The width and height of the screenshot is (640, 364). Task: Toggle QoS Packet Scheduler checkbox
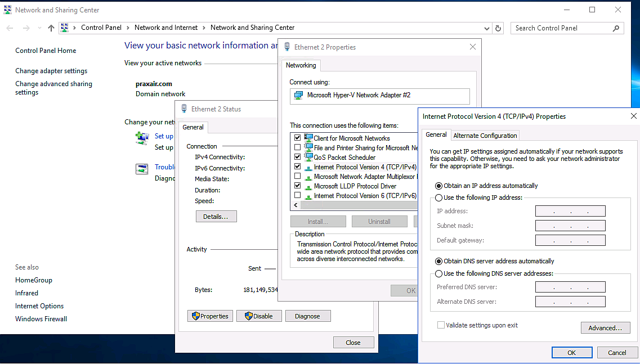click(x=298, y=157)
